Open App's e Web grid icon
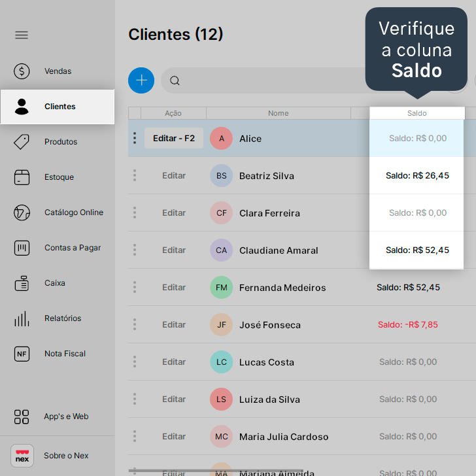The width and height of the screenshot is (476, 476). tap(22, 416)
